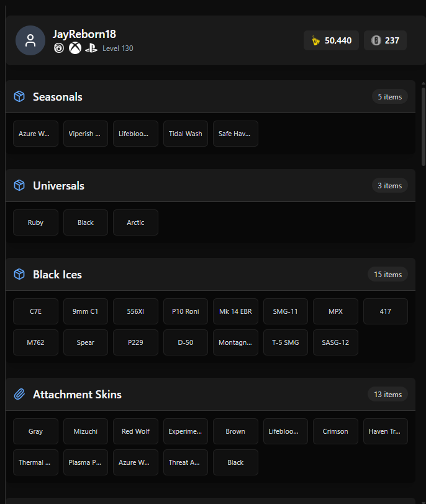
Task: Click the Arctic universal skin
Action: (x=135, y=222)
